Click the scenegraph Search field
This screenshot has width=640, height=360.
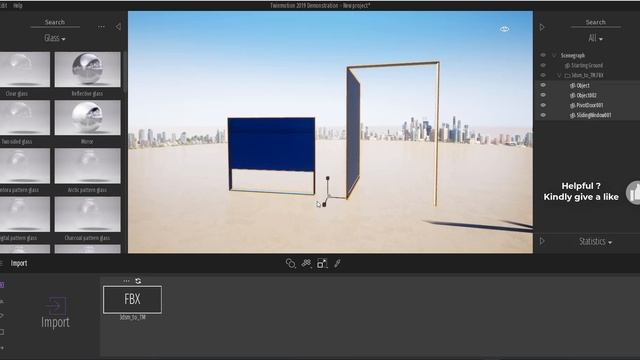596,22
